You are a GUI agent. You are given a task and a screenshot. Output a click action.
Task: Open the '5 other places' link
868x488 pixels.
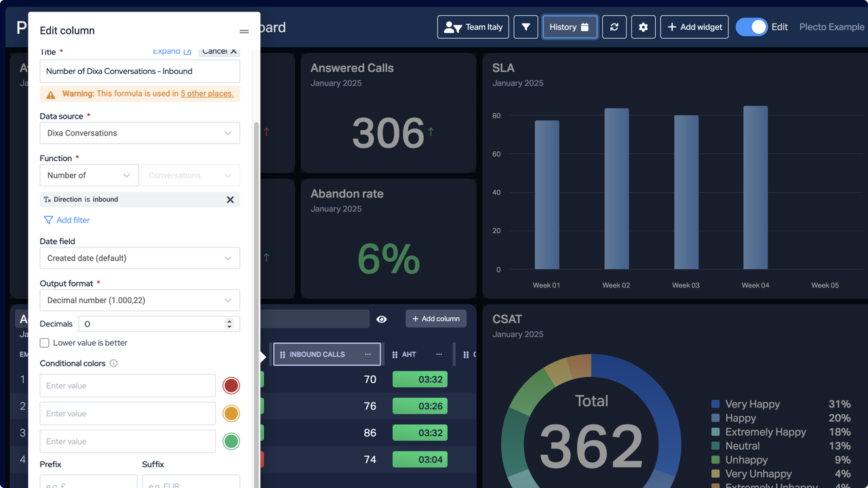point(207,94)
